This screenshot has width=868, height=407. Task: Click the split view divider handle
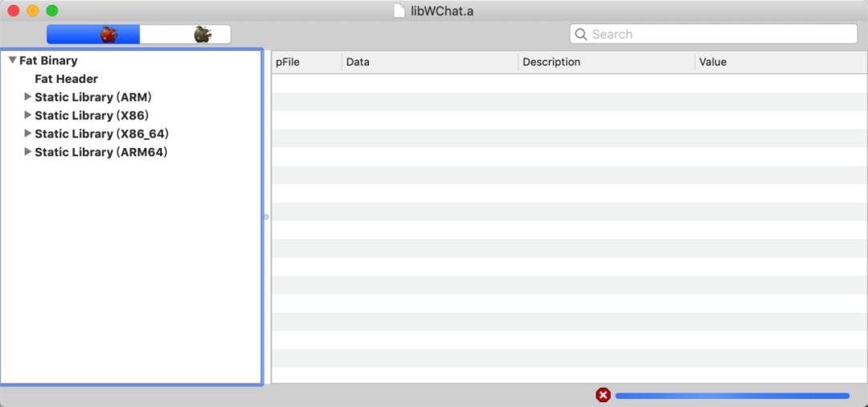coord(266,217)
